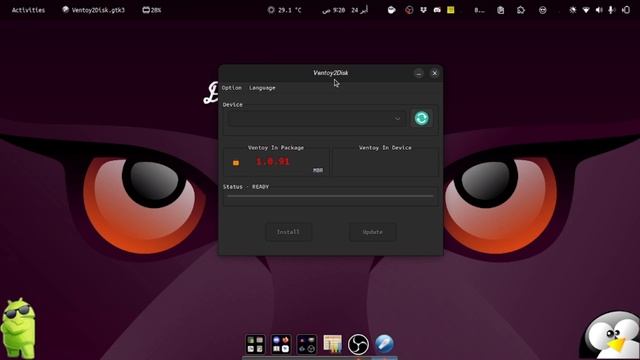Click the Android robot with sunglasses icon
This screenshot has height=360, width=640.
18,328
